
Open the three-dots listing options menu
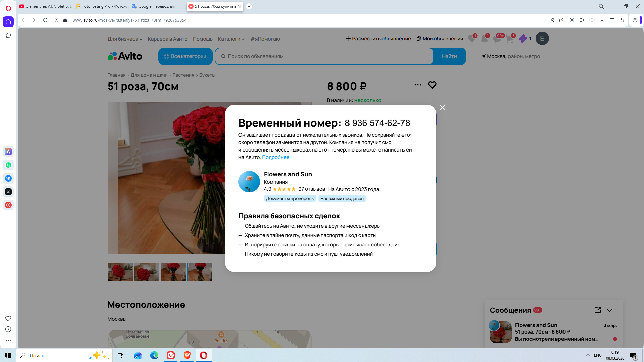click(x=418, y=85)
